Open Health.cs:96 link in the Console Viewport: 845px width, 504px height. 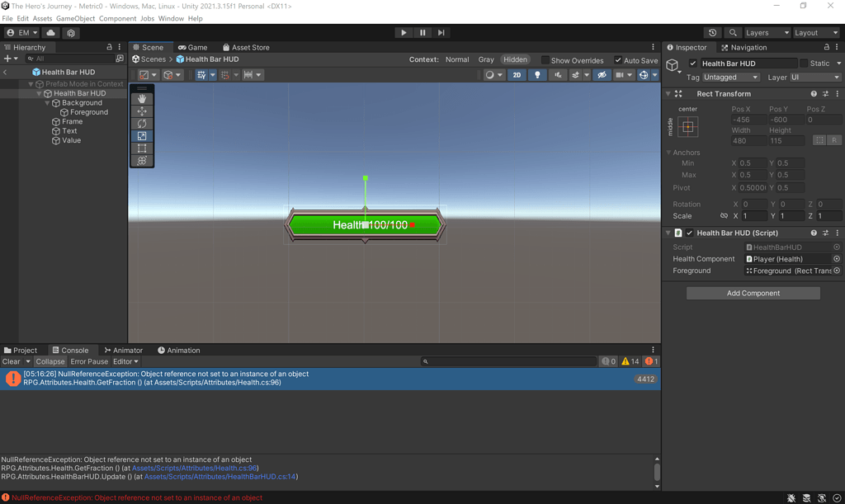click(194, 468)
